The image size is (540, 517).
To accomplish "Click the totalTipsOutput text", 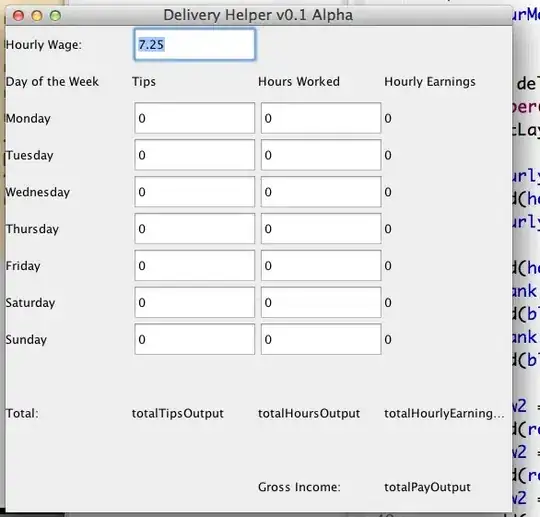I will coord(178,413).
